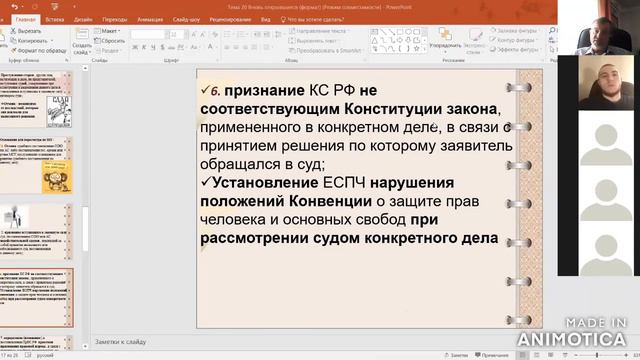640x360 pixels.
Task: Select the star shape in shapes gallery
Action: [416, 49]
